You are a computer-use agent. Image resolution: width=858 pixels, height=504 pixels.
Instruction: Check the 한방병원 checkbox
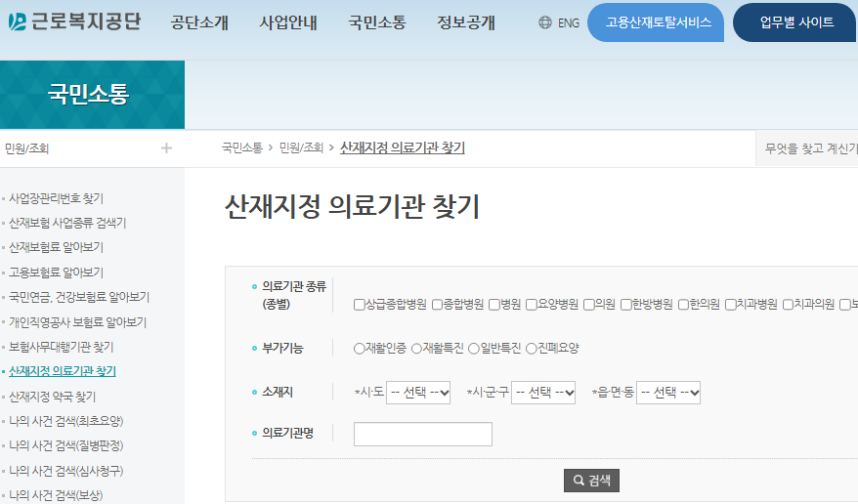tap(626, 305)
